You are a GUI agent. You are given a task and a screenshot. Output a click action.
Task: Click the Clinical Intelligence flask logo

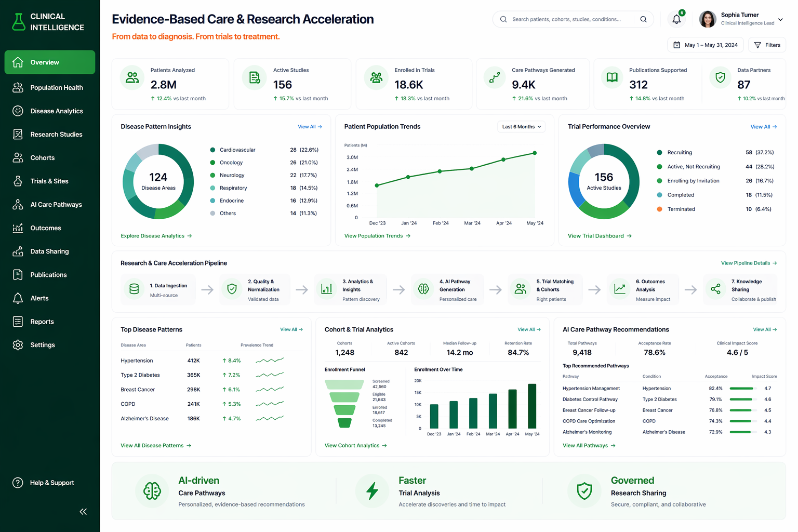pyautogui.click(x=19, y=22)
